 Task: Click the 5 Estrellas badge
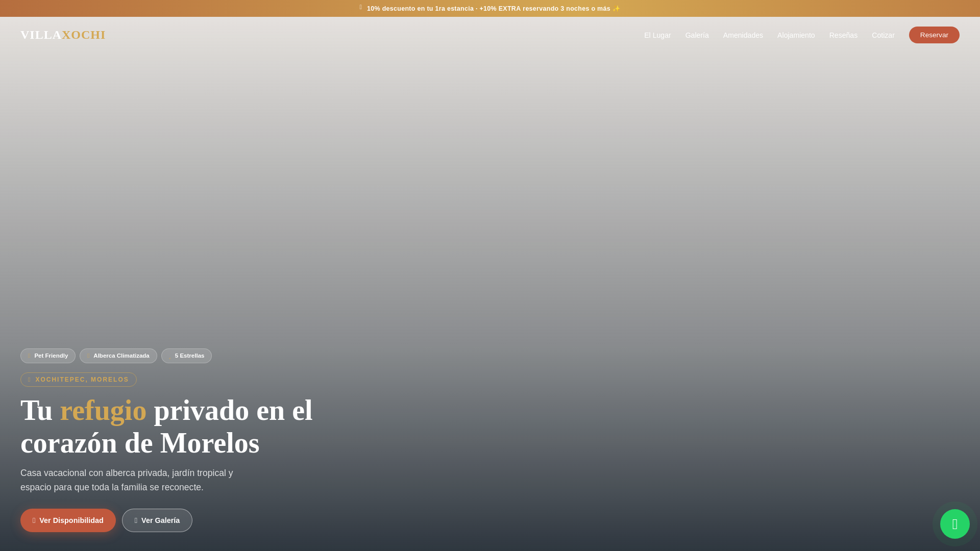tap(186, 356)
